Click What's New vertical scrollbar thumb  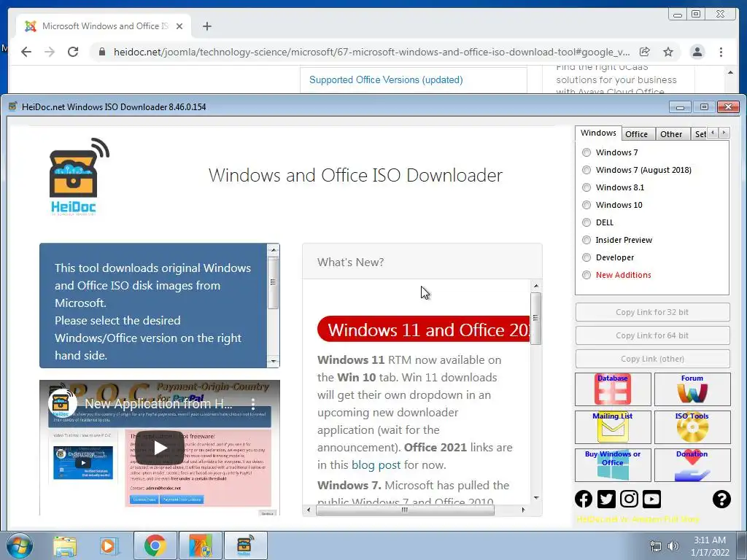pos(536,318)
